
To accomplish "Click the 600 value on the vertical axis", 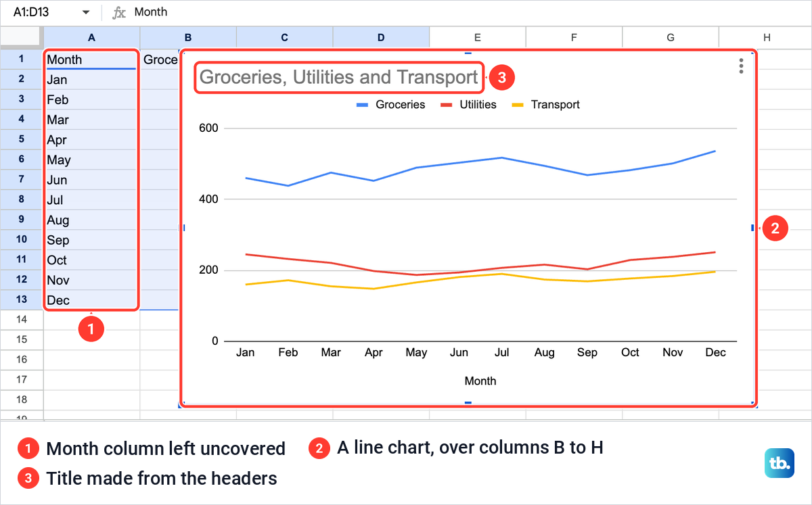I will [x=210, y=128].
